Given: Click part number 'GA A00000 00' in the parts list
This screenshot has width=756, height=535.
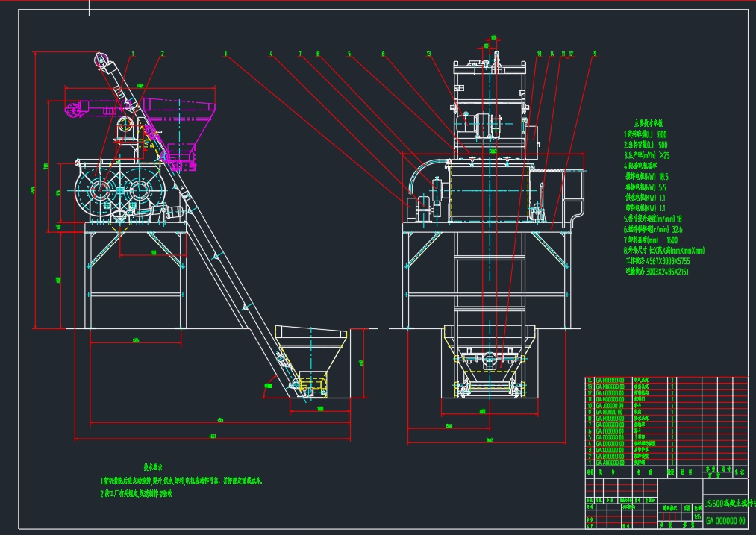Looking at the screenshot, I should pyautogui.click(x=610, y=463).
